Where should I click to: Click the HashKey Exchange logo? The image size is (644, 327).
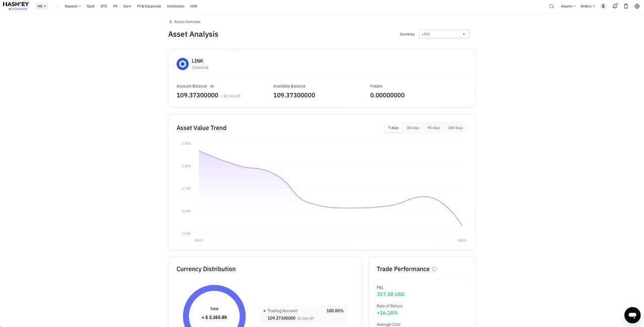(x=16, y=6)
